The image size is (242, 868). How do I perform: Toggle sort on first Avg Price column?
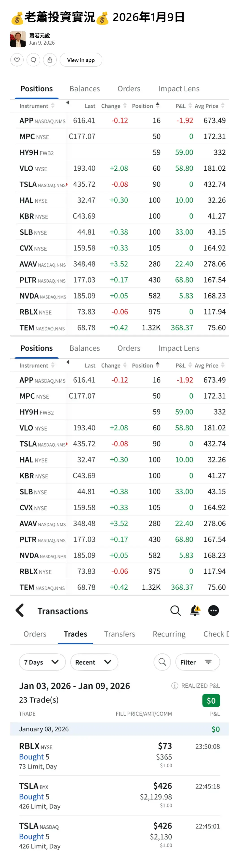click(x=209, y=106)
